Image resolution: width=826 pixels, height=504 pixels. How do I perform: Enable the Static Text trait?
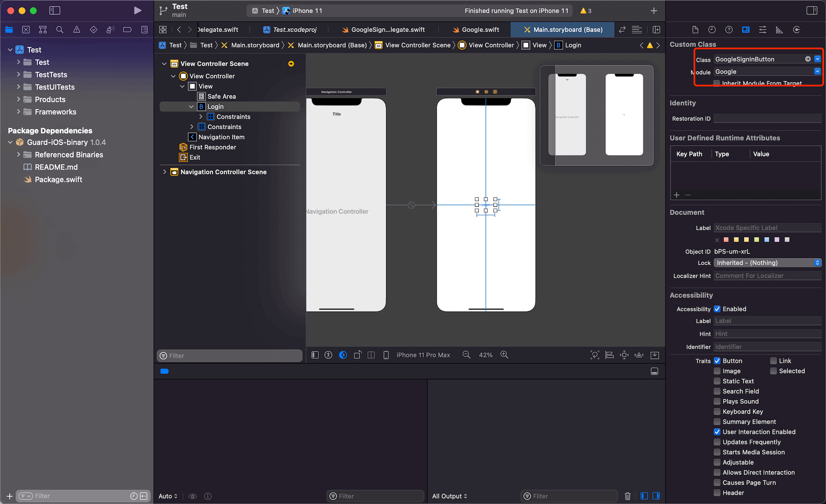coord(717,381)
